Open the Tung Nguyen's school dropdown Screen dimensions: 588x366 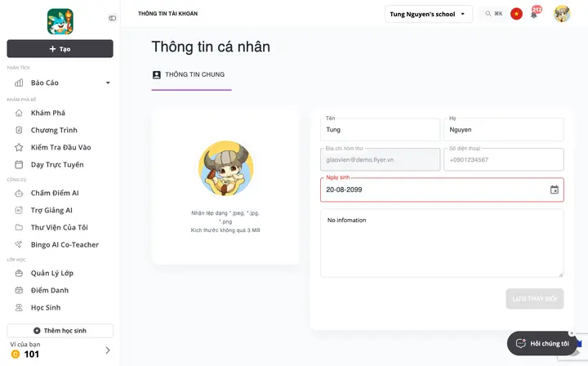coord(428,14)
